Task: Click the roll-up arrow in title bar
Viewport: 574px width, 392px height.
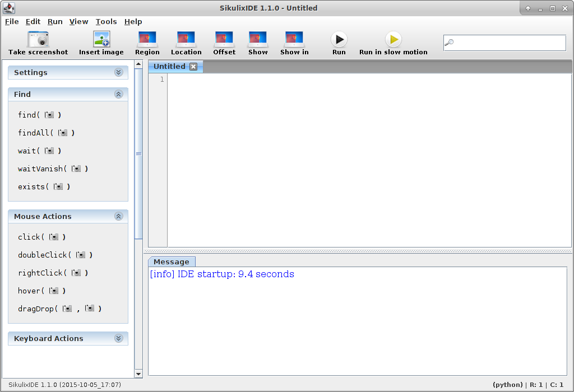Action: point(528,8)
